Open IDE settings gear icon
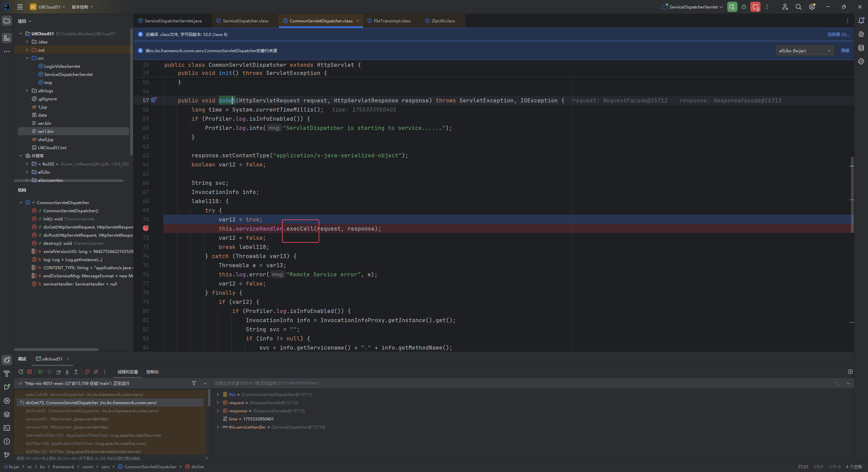 812,7
